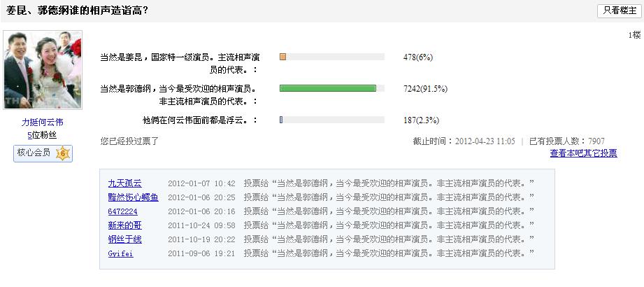This screenshot has width=644, height=287.
Task: Click the 7242(91.5%) vote count
Action: coord(425,89)
